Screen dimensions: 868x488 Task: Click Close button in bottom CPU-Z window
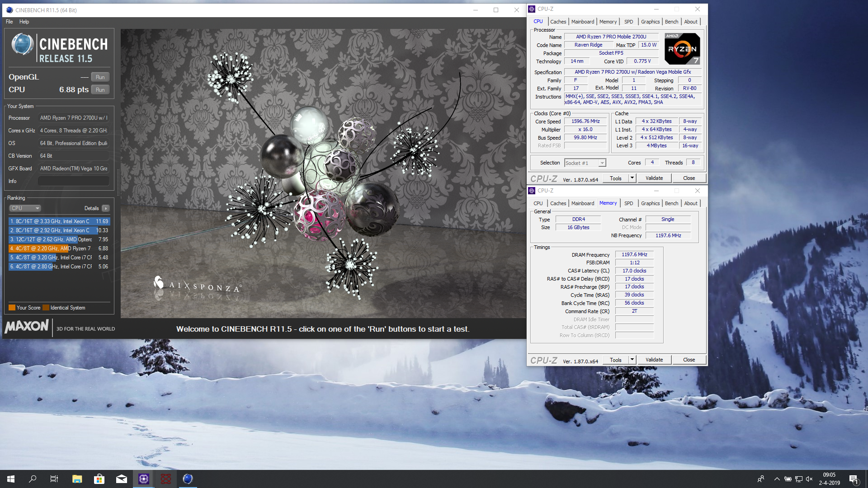[689, 360]
